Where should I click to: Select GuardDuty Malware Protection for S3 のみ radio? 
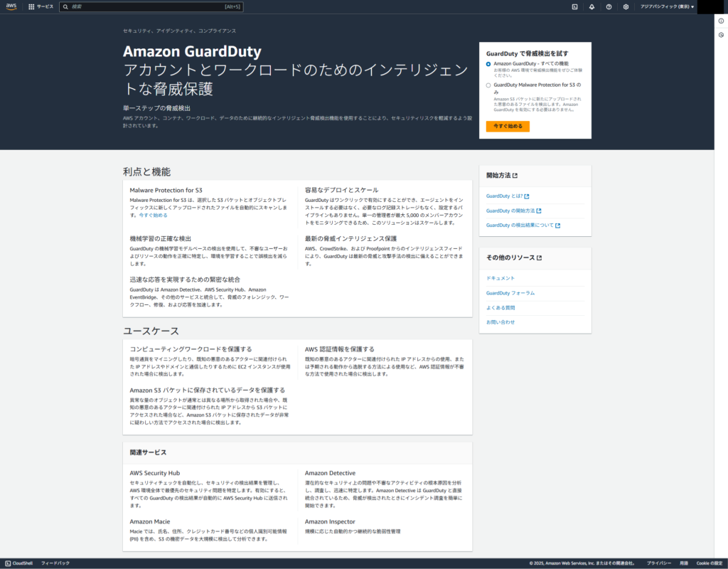488,85
